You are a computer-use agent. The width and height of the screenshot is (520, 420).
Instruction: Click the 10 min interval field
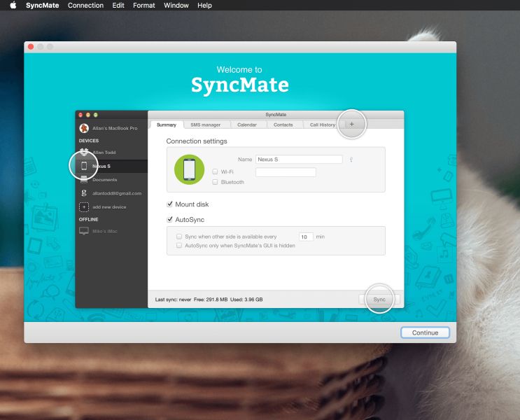coord(306,237)
